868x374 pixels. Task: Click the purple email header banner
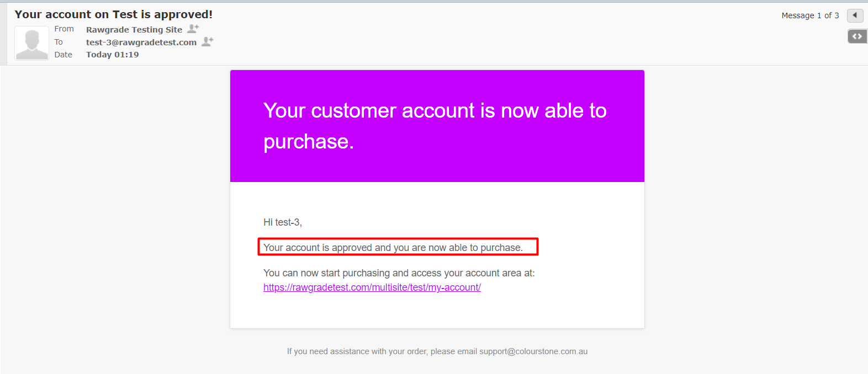(x=437, y=126)
